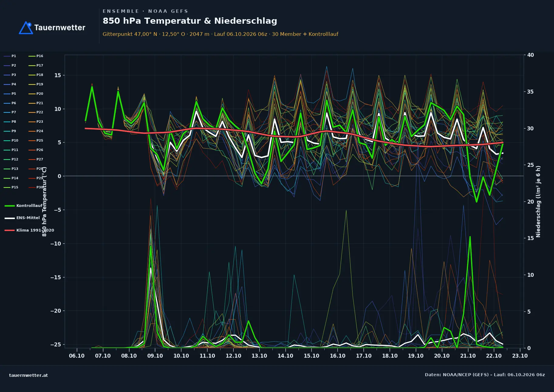Click the 22.10 date tick label
The width and height of the screenshot is (554, 392).
(x=494, y=356)
